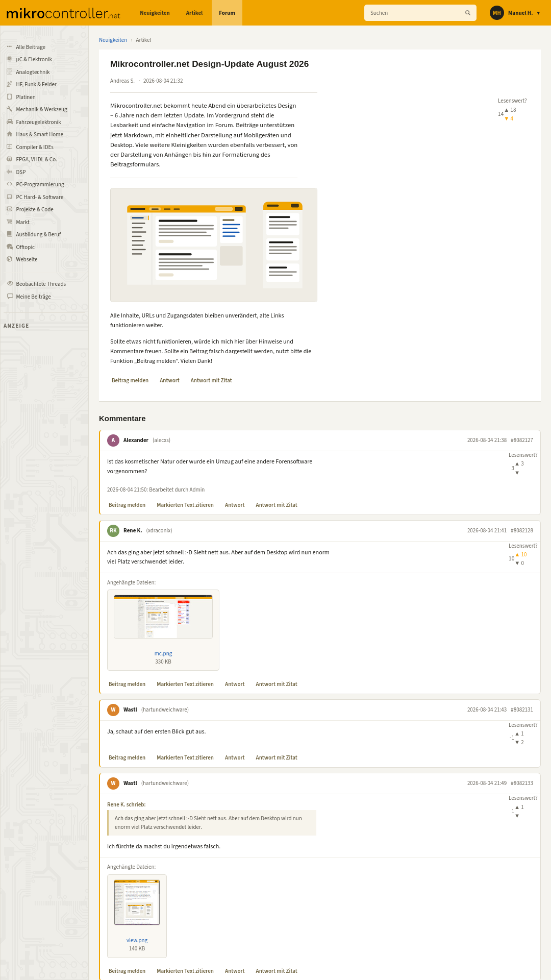551x980 pixels.
Task: Open the article design preview image
Action: click(x=214, y=245)
